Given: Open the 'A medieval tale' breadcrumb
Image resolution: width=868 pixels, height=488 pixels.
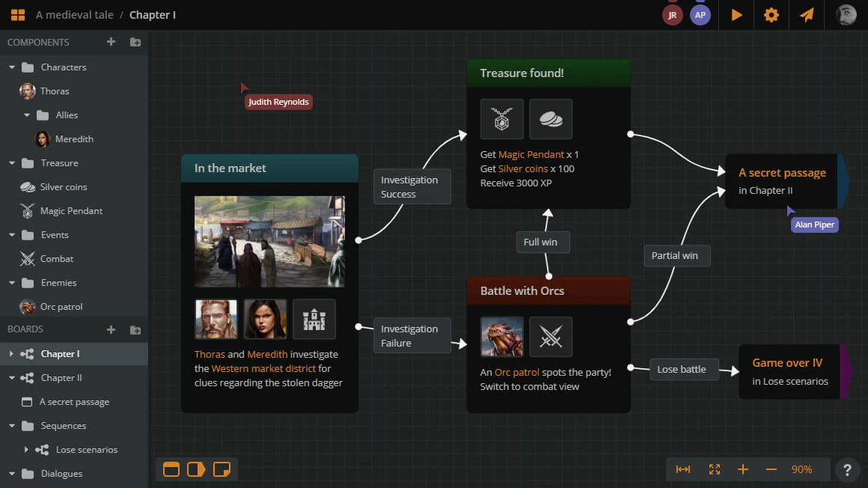Looking at the screenshot, I should (73, 14).
